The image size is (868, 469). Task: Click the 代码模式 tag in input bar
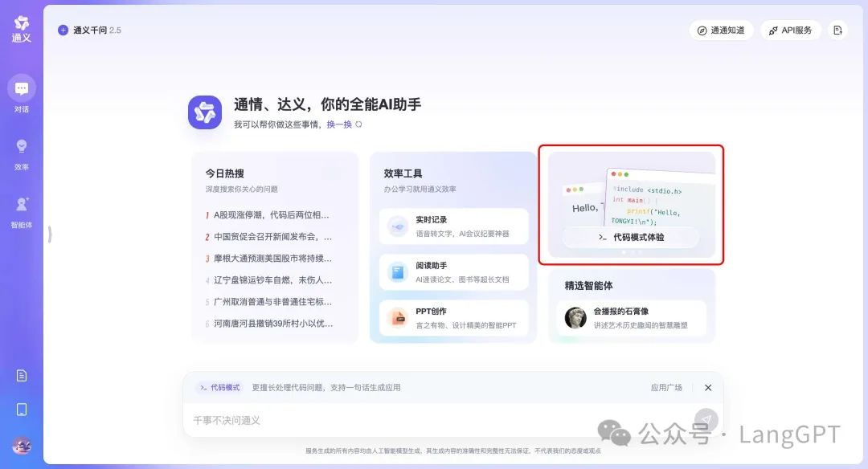pyautogui.click(x=219, y=388)
